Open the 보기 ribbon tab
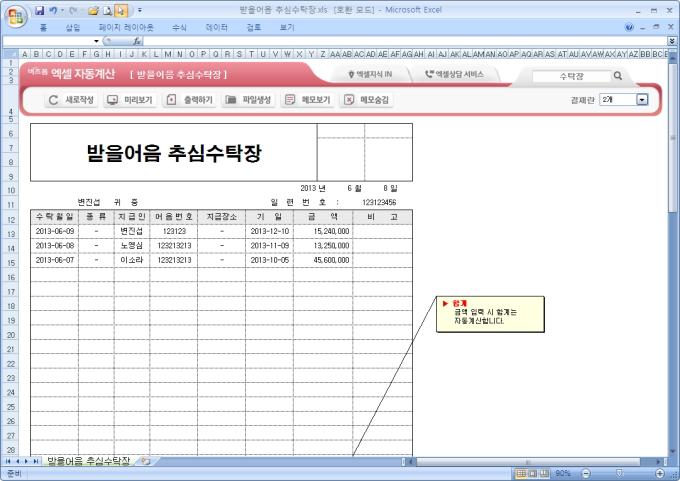680x481 pixels. [x=287, y=27]
